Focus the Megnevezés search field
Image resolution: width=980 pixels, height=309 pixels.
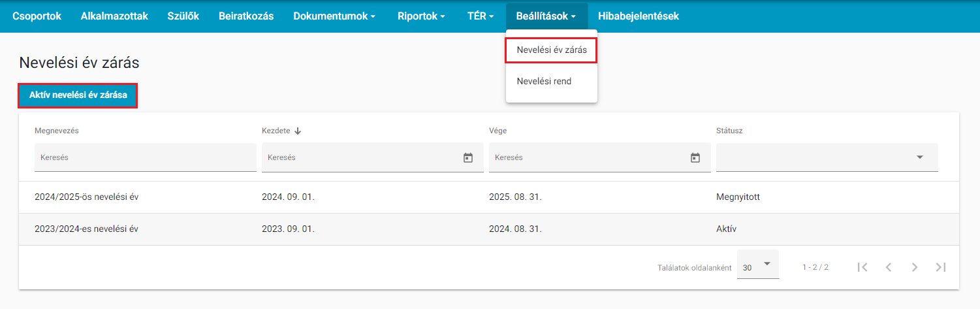146,157
